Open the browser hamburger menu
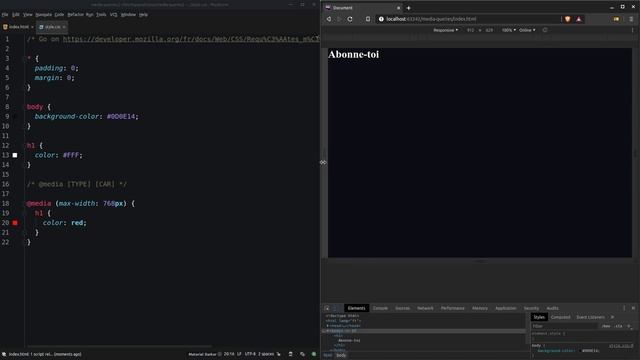Screen dimensions: 640x360 pos(631,19)
